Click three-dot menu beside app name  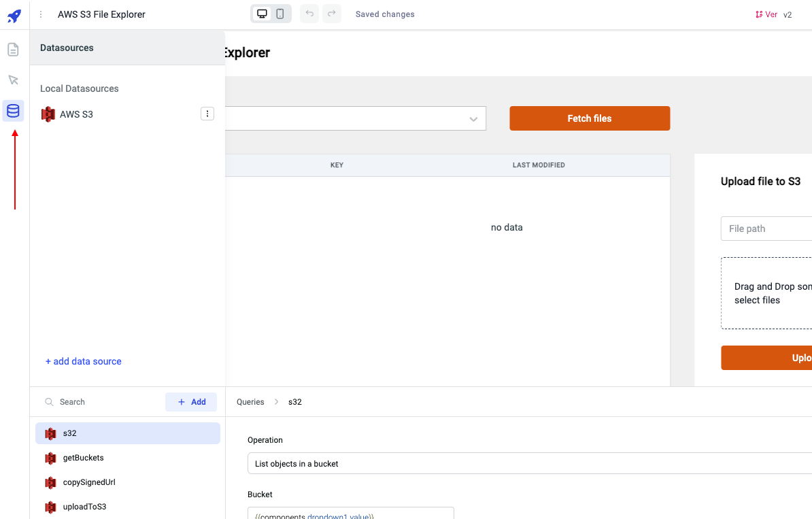[x=41, y=14]
